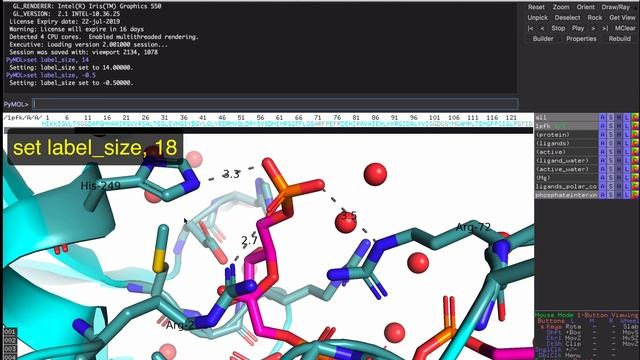Screen dimensions: 640x360
Task: Toggle the (protein) selection
Action: [x=567, y=135]
